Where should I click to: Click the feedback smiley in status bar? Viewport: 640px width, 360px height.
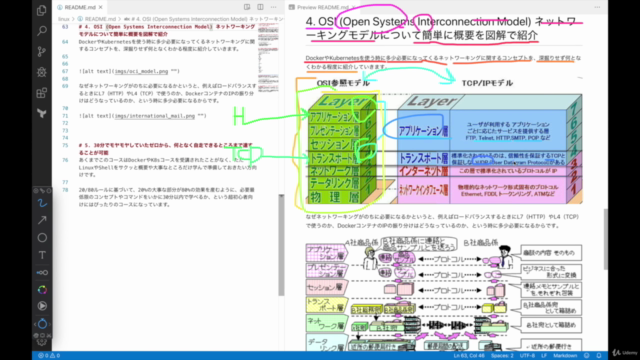(587, 356)
